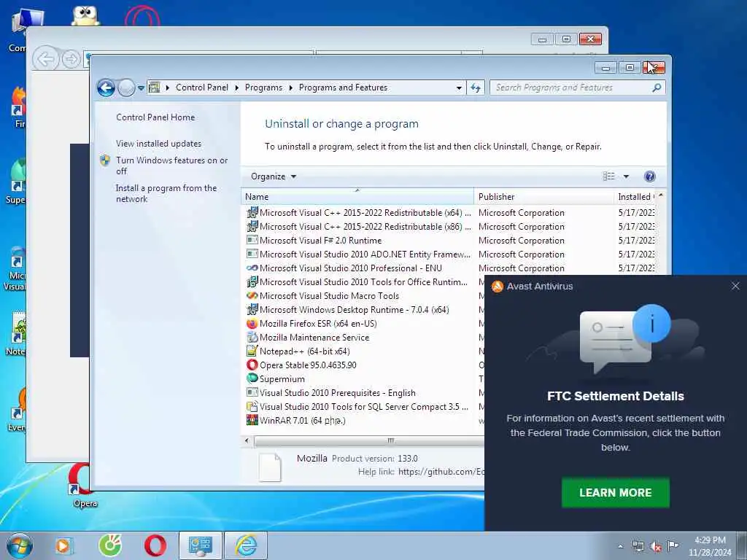Expand the arrow after Programs breadcrumb
Viewport: 747px width, 560px height.
pyautogui.click(x=290, y=87)
